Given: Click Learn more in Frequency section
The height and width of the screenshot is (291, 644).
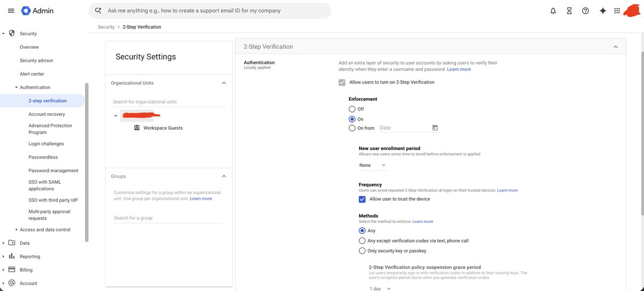Looking at the screenshot, I should [507, 190].
